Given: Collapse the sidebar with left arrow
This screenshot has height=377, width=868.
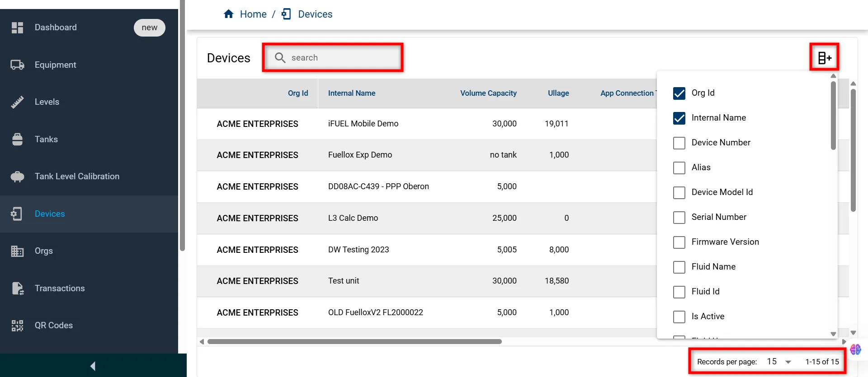Looking at the screenshot, I should point(93,366).
